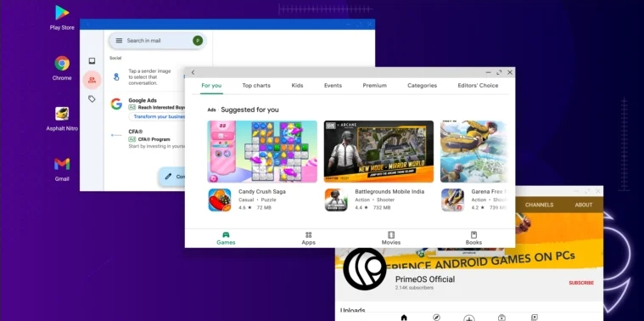Click the Battlegrounds Mobile India title text

click(x=389, y=192)
